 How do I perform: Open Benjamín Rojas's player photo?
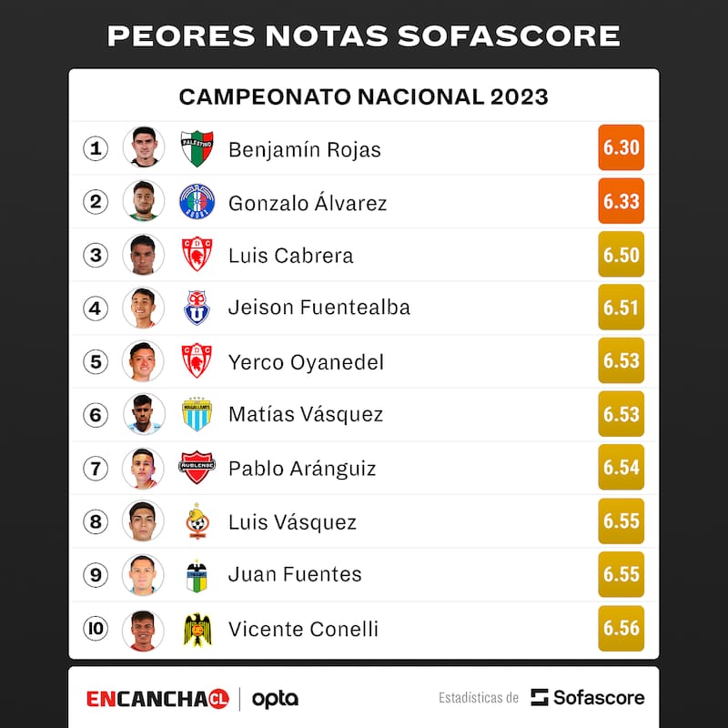click(x=144, y=147)
